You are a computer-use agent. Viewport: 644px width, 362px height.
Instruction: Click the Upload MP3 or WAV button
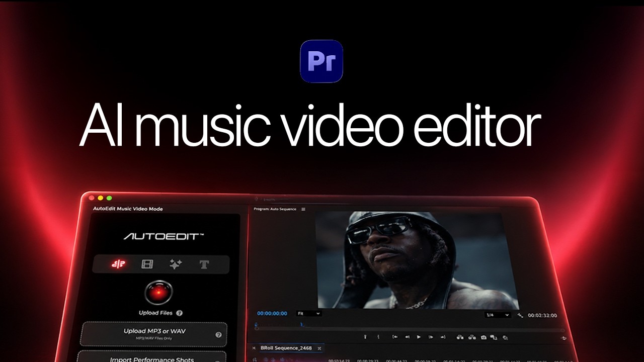point(153,334)
